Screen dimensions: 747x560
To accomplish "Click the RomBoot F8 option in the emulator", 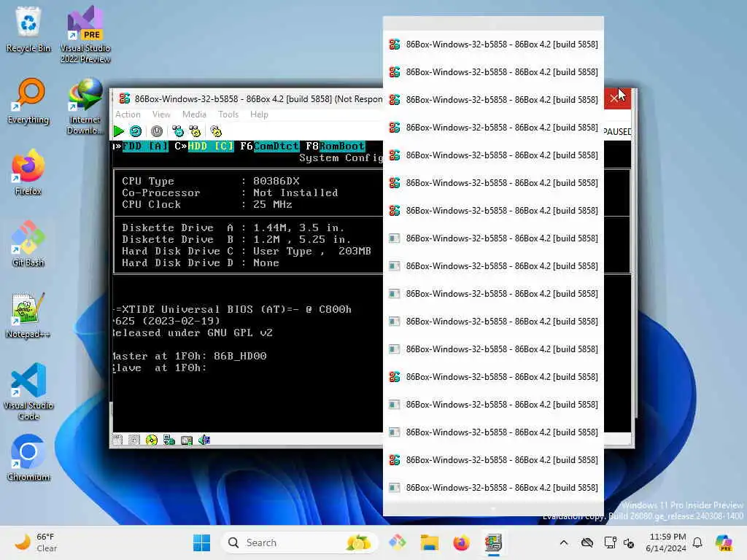I will point(342,146).
